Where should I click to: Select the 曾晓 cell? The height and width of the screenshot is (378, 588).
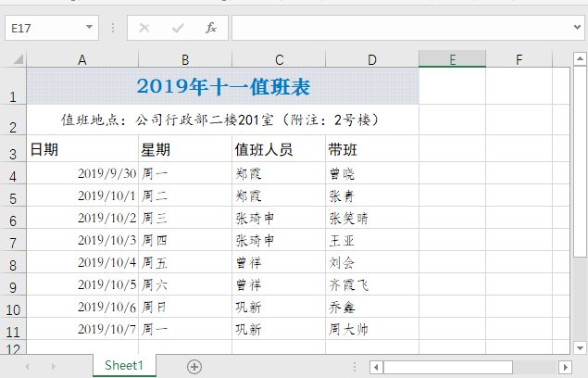(x=372, y=173)
